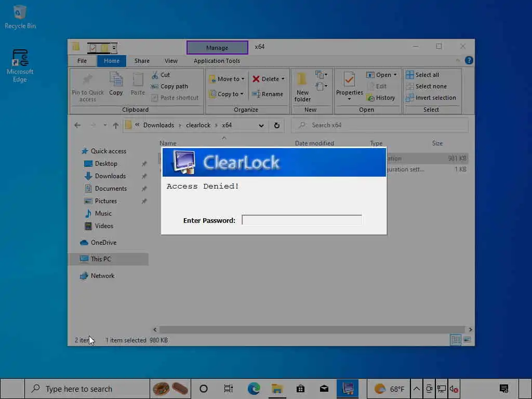Click the clearlock breadcrumb in address bar
The width and height of the screenshot is (532, 399).
point(198,125)
